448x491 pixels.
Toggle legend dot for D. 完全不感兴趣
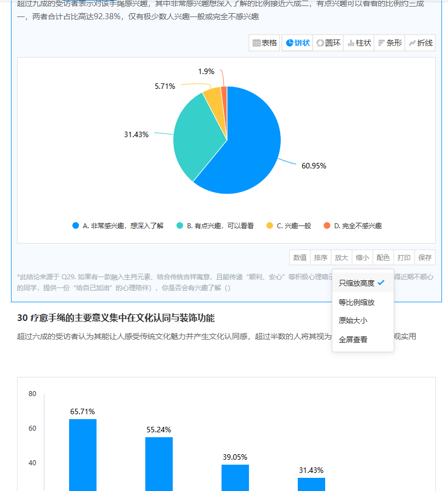click(327, 225)
